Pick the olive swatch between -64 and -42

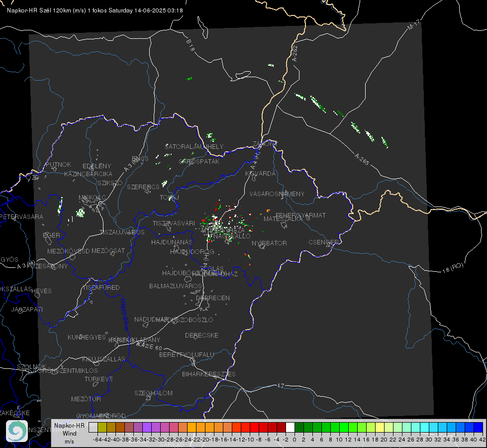[102, 427]
